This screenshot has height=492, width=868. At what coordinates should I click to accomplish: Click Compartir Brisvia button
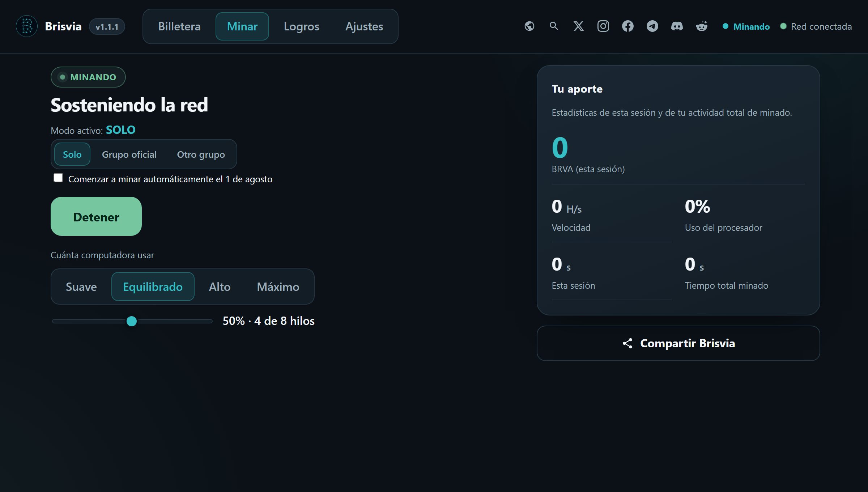coord(678,343)
